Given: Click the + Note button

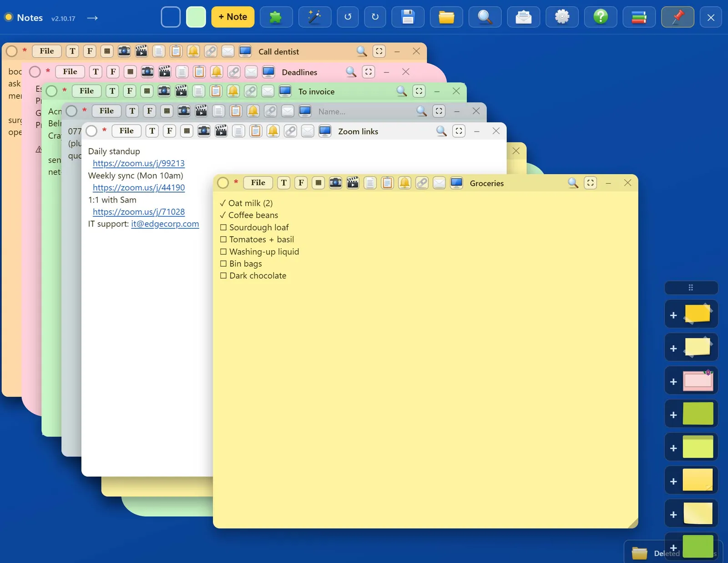Looking at the screenshot, I should [233, 17].
